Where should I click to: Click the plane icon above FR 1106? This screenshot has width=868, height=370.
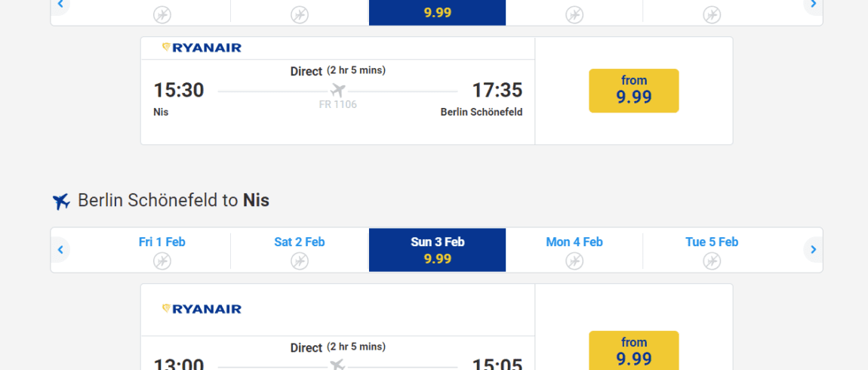[337, 90]
